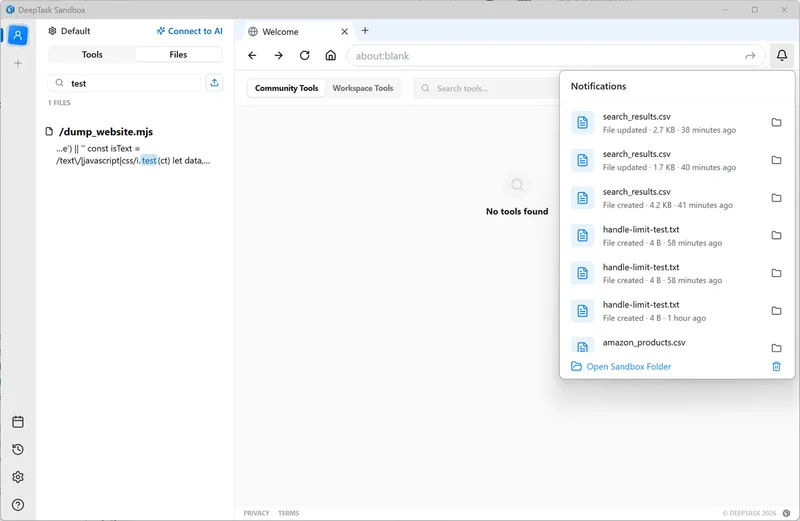Open a new browser tab
The width and height of the screenshot is (800, 521).
365,31
